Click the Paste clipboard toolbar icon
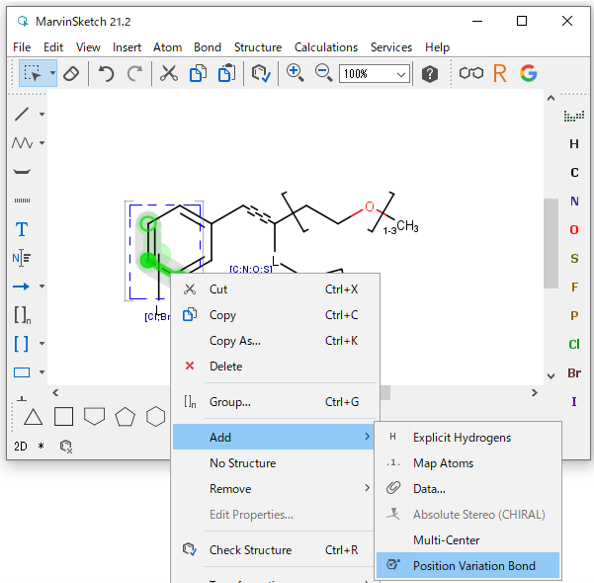This screenshot has height=583, width=594. coord(227,73)
